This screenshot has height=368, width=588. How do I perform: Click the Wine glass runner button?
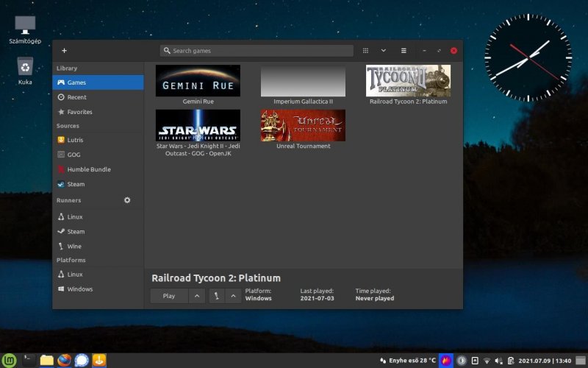click(x=216, y=296)
